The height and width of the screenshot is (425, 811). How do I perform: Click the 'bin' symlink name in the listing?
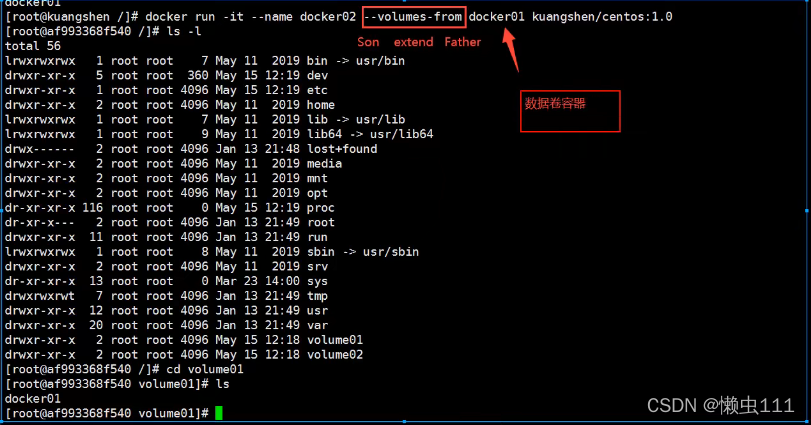pos(317,60)
